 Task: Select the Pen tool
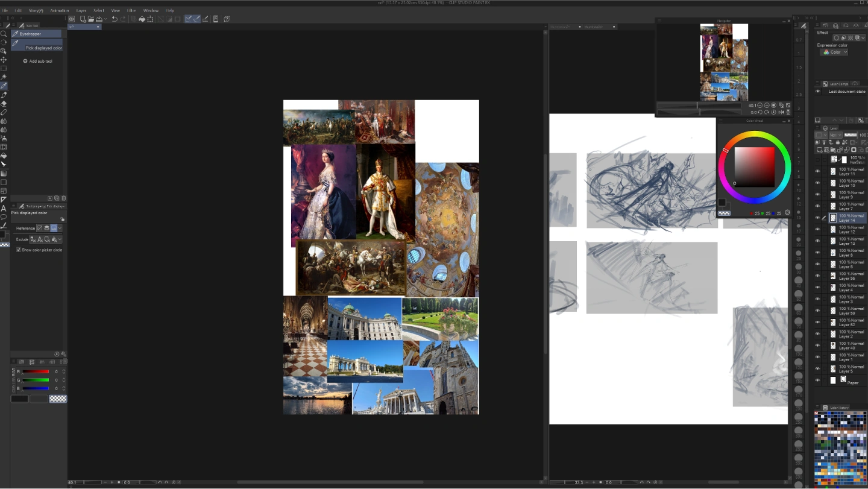(4, 95)
